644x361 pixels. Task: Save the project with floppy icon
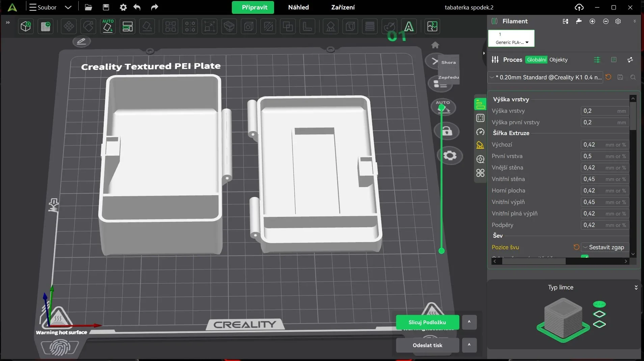(106, 7)
